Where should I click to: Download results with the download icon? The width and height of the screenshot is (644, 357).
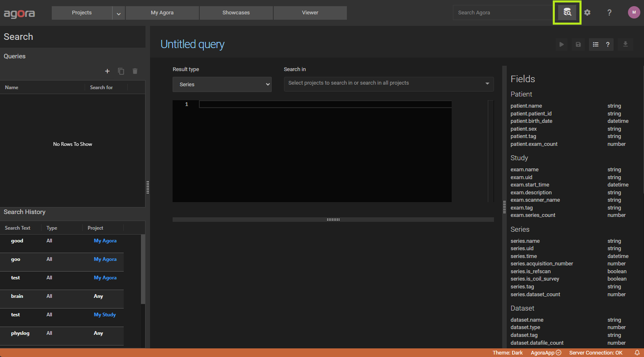point(625,44)
